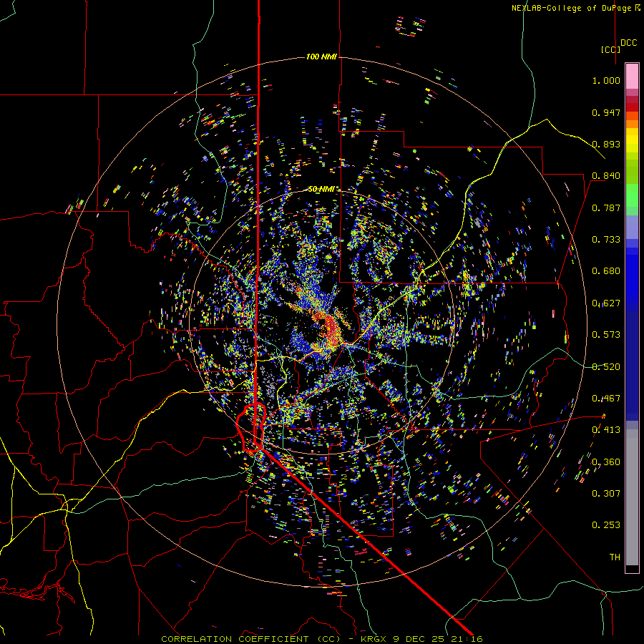This screenshot has height=644, width=644.
Task: Select the 0.307 scale label
Action: coord(606,494)
